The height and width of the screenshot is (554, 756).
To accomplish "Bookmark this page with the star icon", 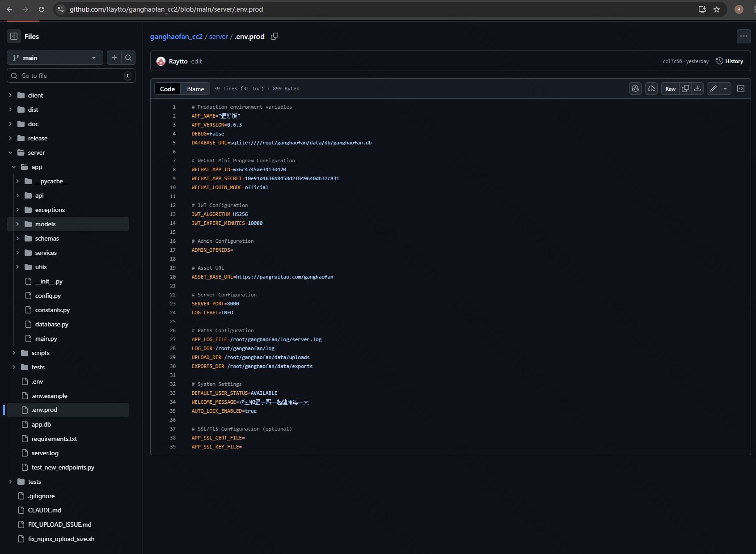I will 717,9.
